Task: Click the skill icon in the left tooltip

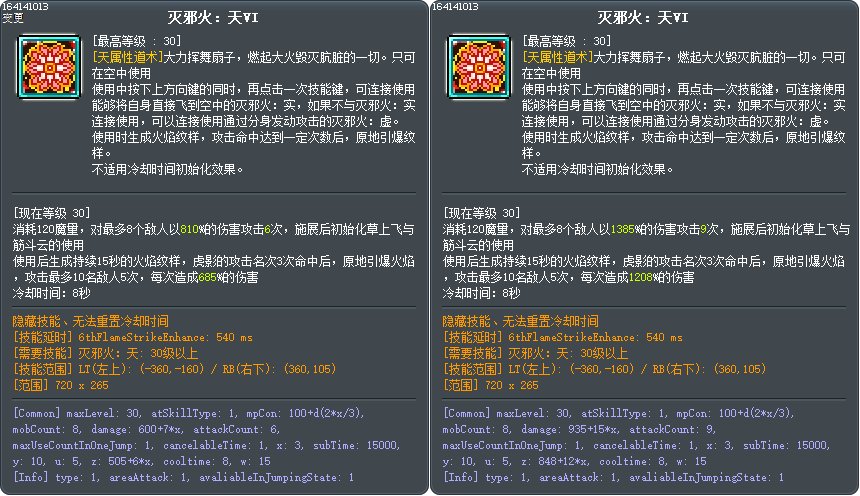Action: [x=49, y=67]
